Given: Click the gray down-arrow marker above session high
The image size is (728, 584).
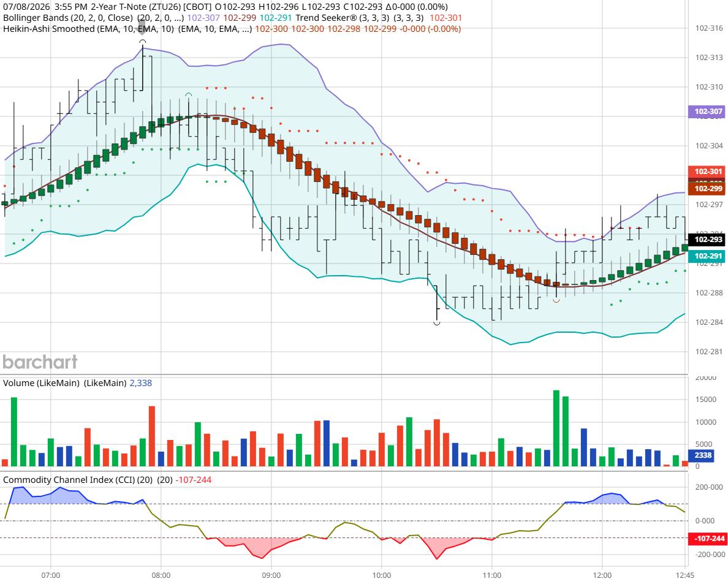Looking at the screenshot, I should [143, 27].
